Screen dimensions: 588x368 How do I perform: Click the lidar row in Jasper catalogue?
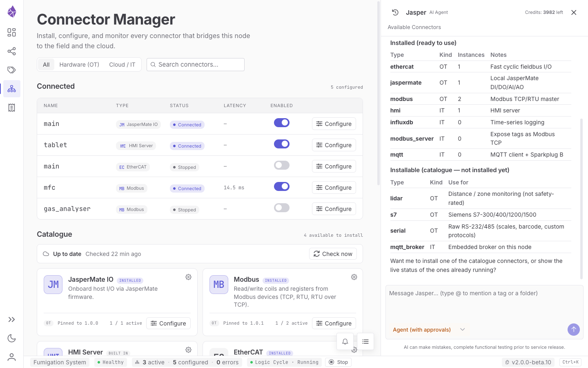(481, 198)
